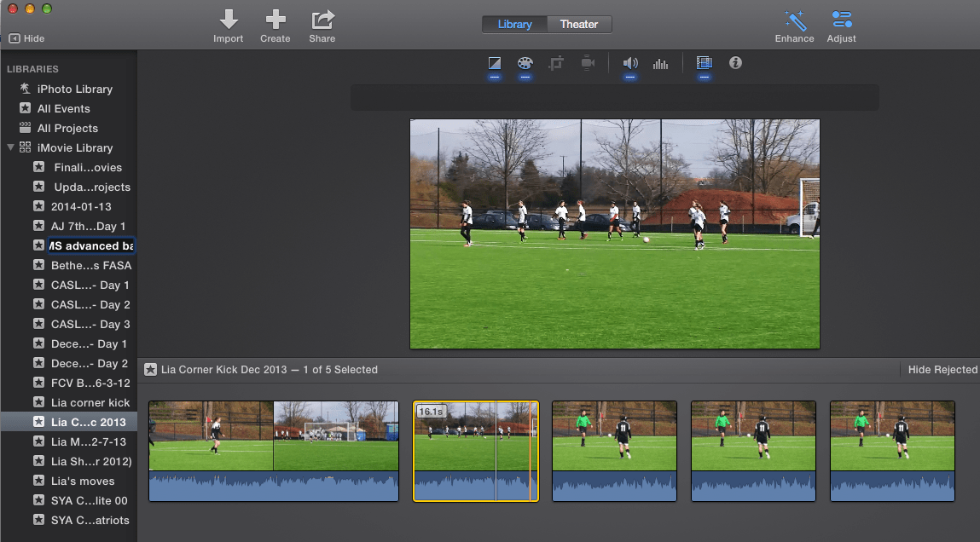Open the Cropping tool
Viewport: 980px width, 542px height.
pos(557,63)
